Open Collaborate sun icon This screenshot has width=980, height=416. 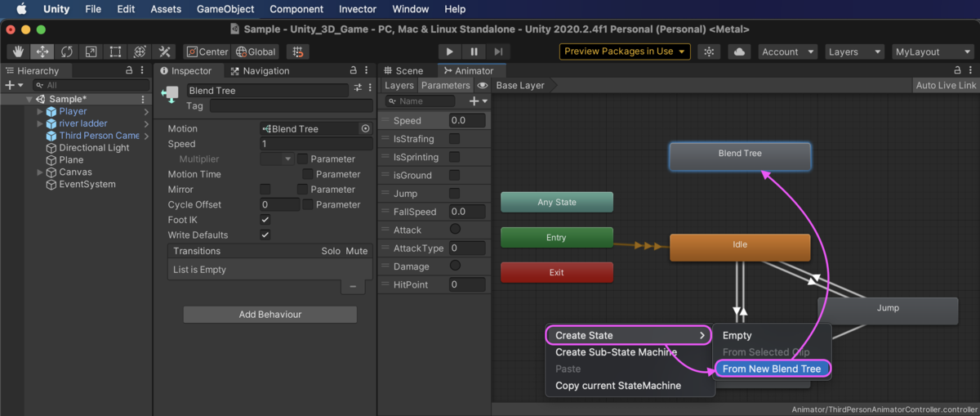pos(709,51)
